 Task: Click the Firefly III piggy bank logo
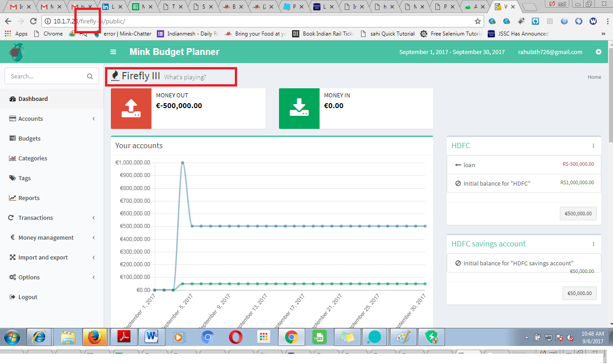point(16,52)
